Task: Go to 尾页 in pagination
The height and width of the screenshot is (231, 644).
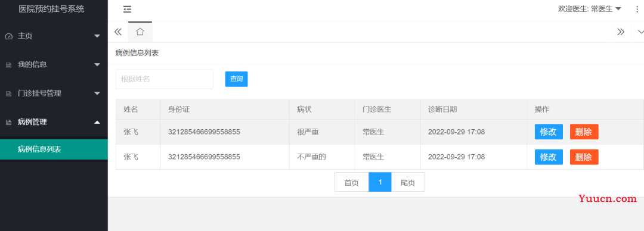Action: [408, 182]
